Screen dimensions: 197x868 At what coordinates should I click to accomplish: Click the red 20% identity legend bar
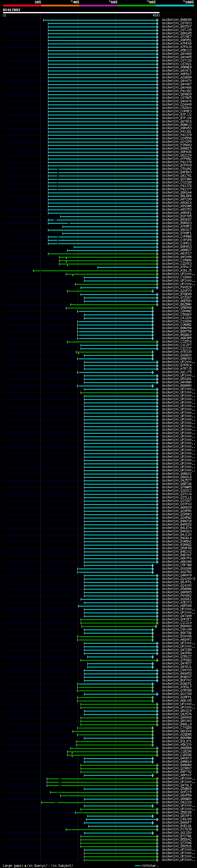pos(22,6)
